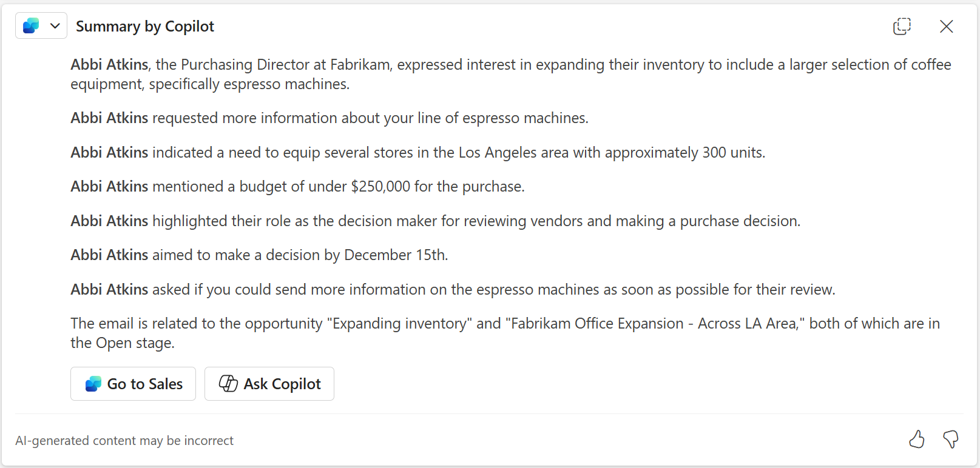Viewport: 980px width, 468px height.
Task: Click the Summary by Copilot title
Action: 145,26
